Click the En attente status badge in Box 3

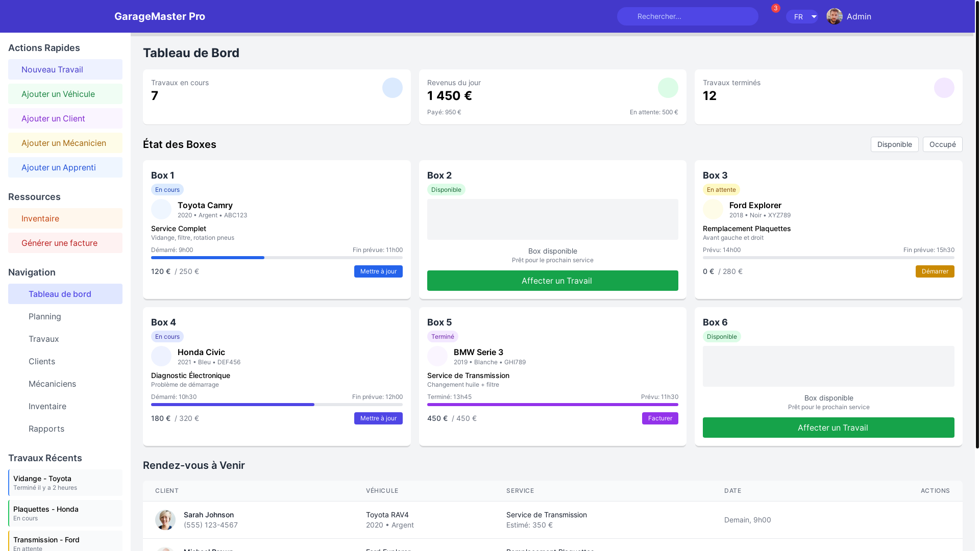tap(721, 190)
